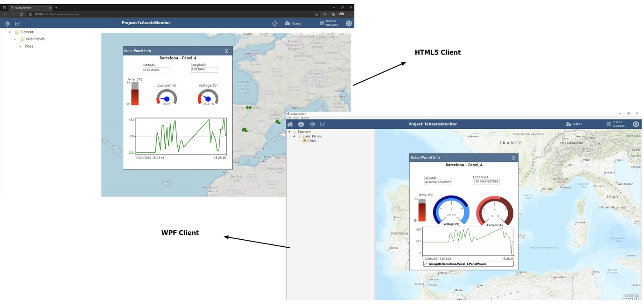The image size is (644, 306).
Task: Click the power trend chart in WPF popup
Action: (x=468, y=241)
